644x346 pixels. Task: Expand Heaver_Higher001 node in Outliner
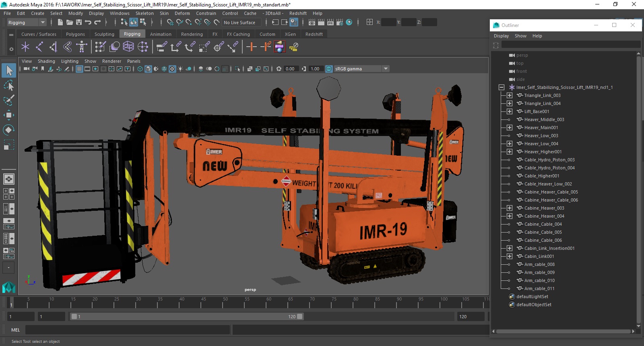click(x=510, y=152)
